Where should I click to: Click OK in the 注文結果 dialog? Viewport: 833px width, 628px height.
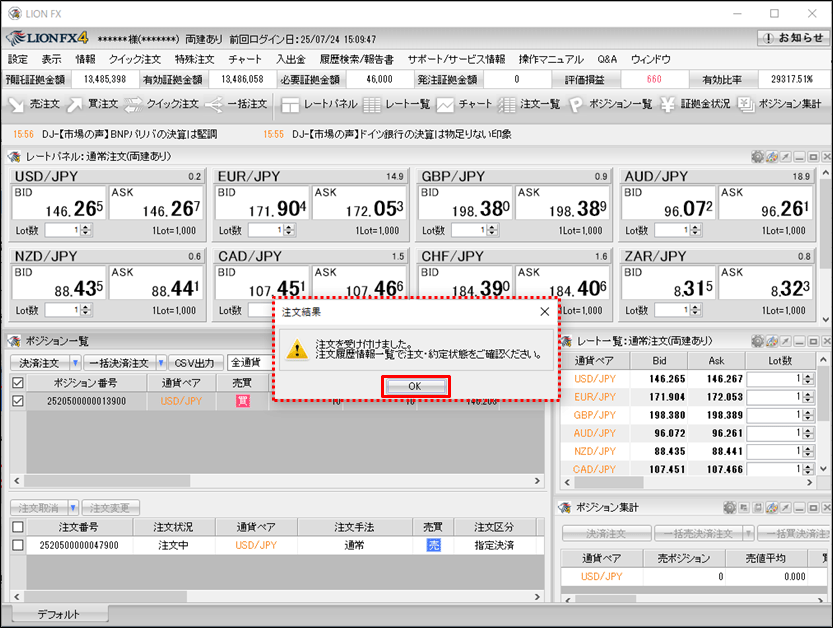pyautogui.click(x=414, y=386)
